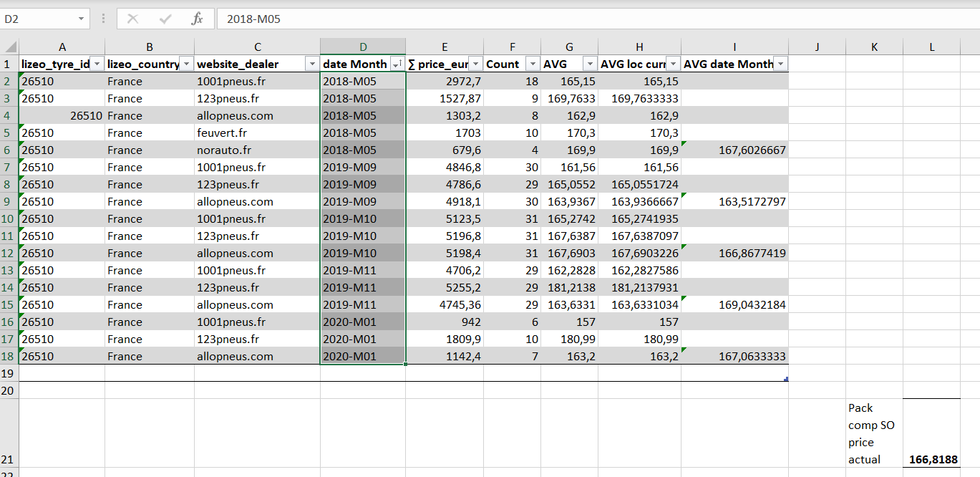Click the formula bar showing 2018-M05

pyautogui.click(x=573, y=19)
